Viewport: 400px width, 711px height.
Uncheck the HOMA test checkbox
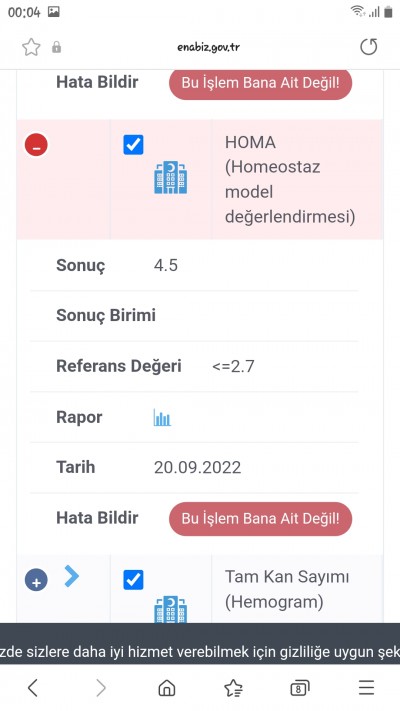click(133, 145)
